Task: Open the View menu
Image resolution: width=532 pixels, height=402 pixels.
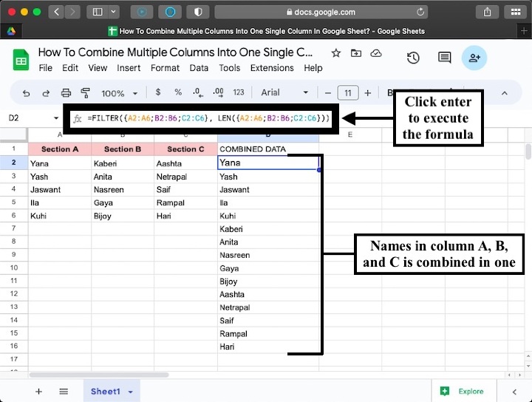Action: pos(98,68)
